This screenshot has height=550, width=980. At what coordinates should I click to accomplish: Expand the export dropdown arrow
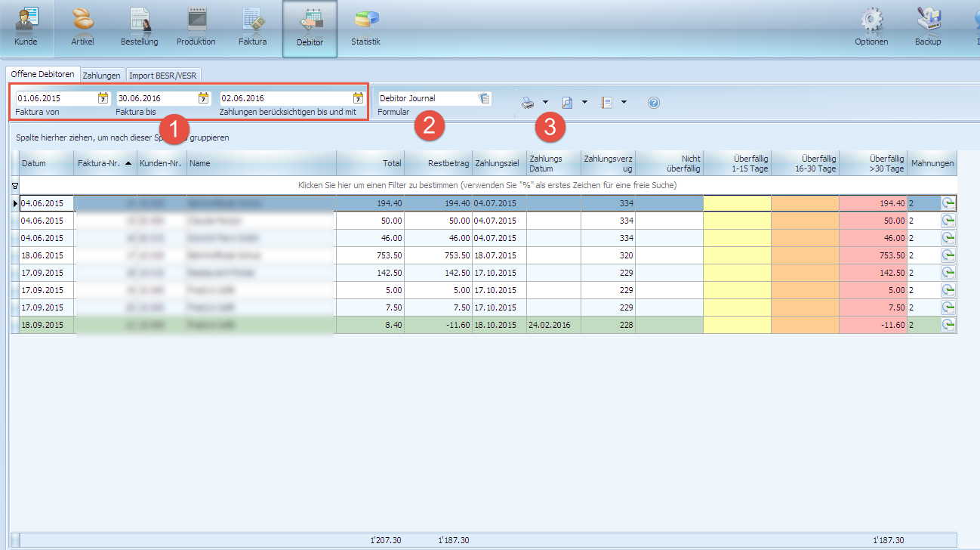tap(624, 103)
